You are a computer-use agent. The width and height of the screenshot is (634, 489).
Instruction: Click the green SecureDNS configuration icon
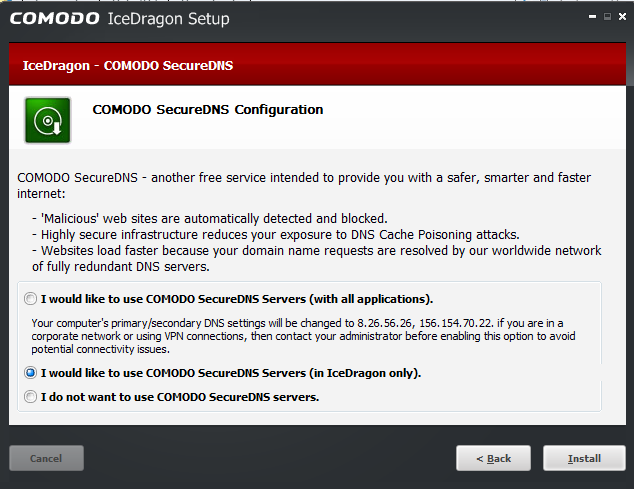pos(47,120)
